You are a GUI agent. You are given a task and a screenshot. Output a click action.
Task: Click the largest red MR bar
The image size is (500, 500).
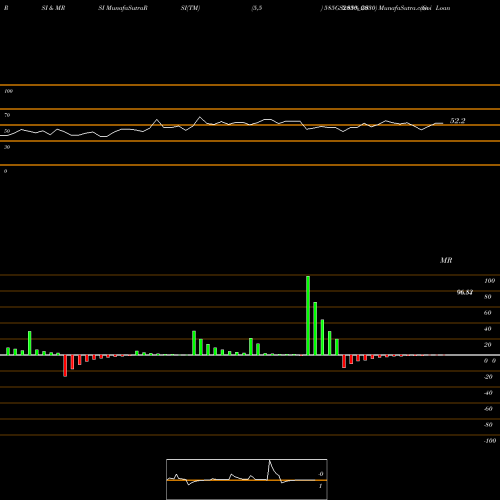click(65, 366)
